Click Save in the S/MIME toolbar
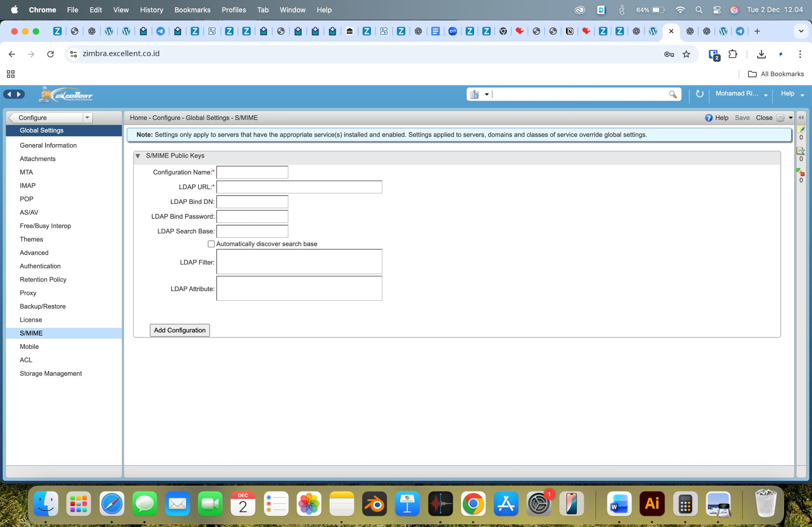The image size is (812, 527). 742,118
